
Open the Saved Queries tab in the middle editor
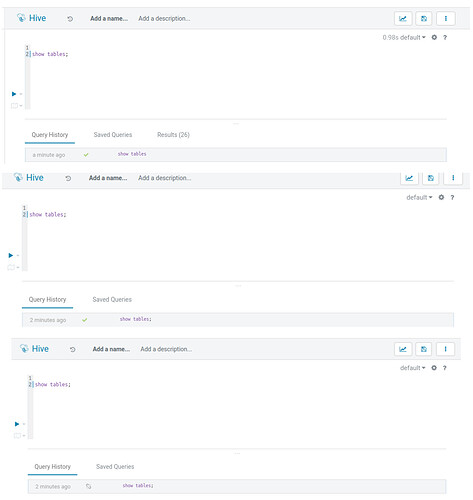[112, 299]
